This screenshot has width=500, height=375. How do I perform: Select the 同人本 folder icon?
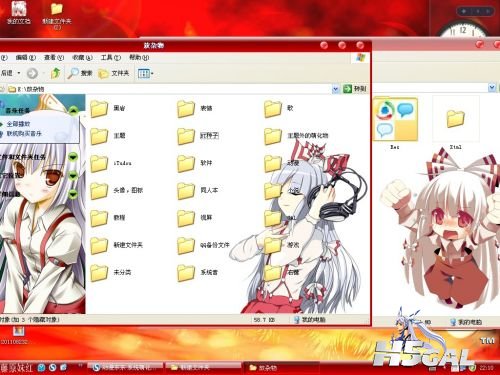pos(186,191)
